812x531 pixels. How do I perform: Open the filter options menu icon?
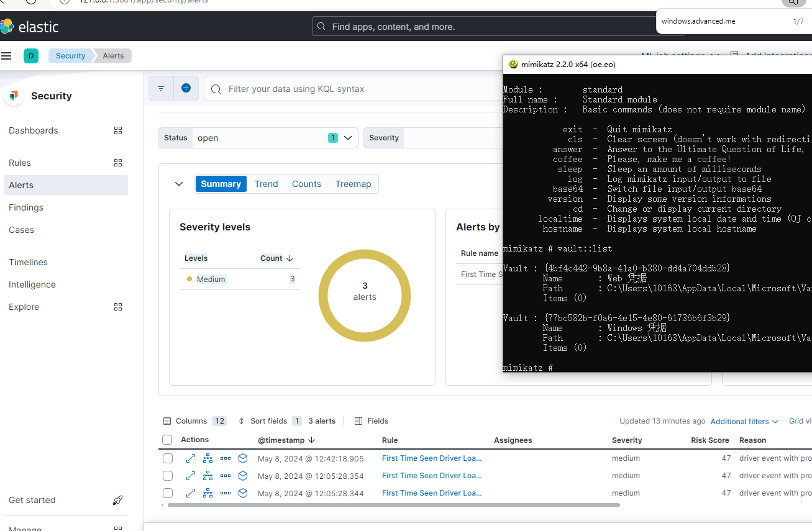(161, 88)
